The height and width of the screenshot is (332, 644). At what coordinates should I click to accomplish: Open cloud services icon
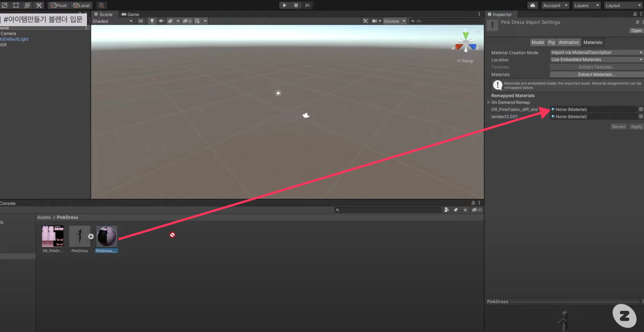click(532, 5)
